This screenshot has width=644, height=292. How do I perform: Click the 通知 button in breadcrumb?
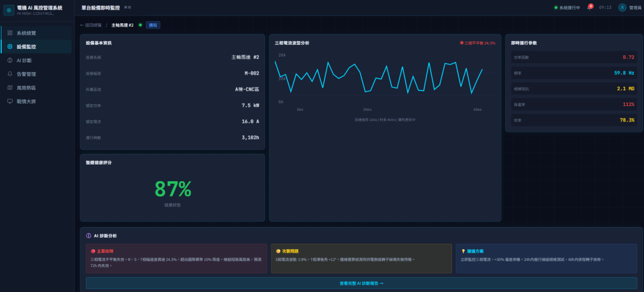(153, 25)
